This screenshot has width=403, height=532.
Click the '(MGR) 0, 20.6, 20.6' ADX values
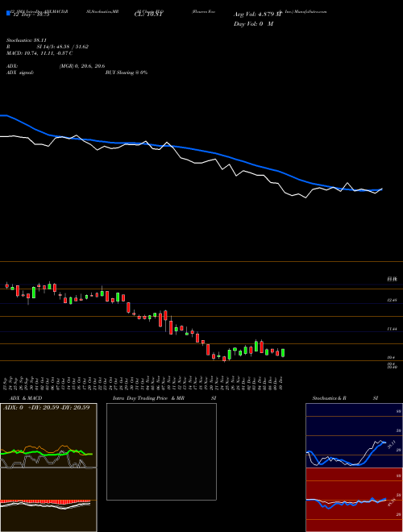point(82,66)
